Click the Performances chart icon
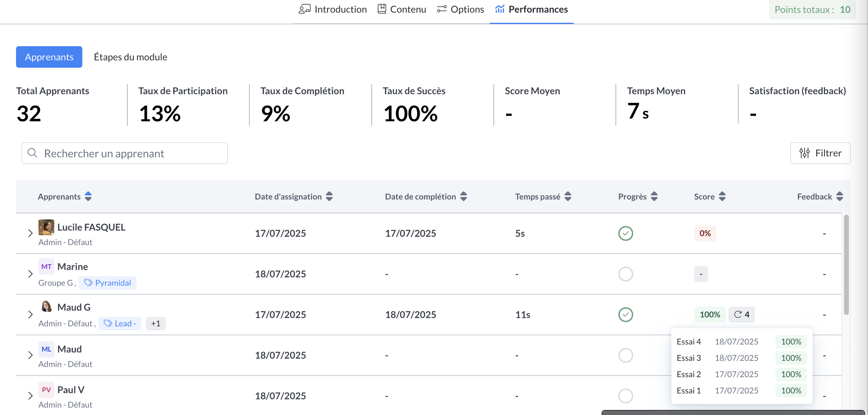 click(x=499, y=9)
